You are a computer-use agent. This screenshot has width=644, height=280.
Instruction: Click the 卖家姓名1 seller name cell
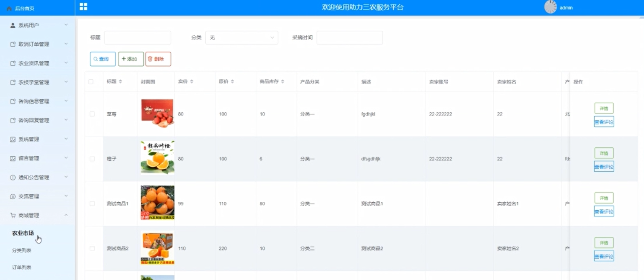508,204
